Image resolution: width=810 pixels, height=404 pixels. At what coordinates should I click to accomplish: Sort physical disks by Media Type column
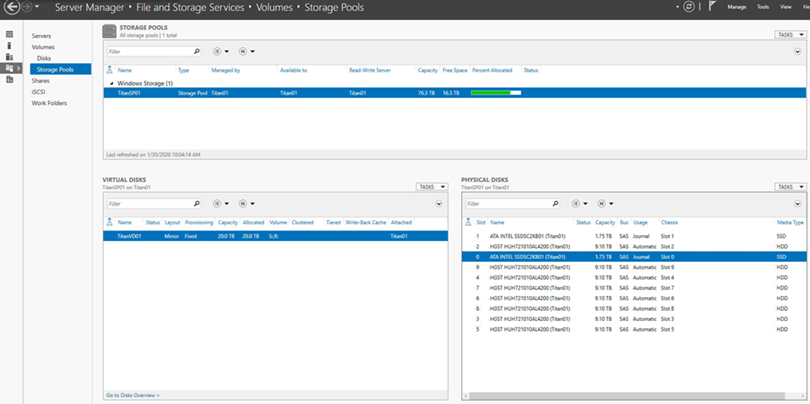[x=790, y=222]
